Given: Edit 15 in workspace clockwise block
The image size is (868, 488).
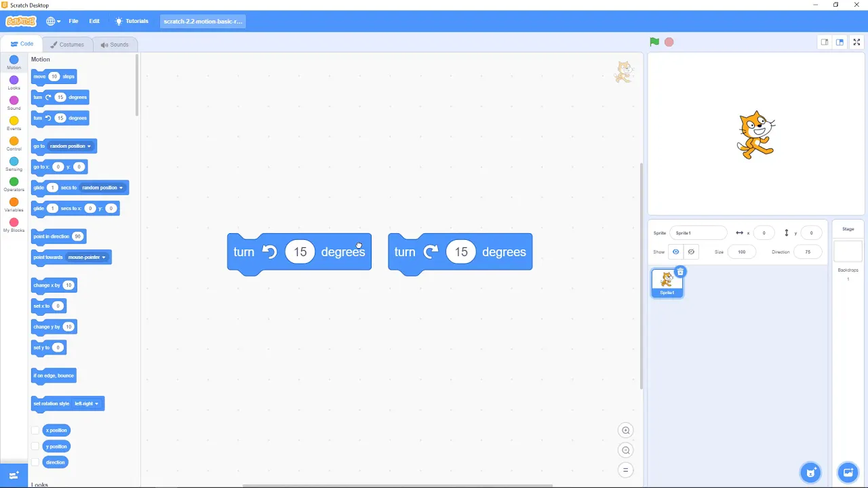Looking at the screenshot, I should [x=461, y=252].
